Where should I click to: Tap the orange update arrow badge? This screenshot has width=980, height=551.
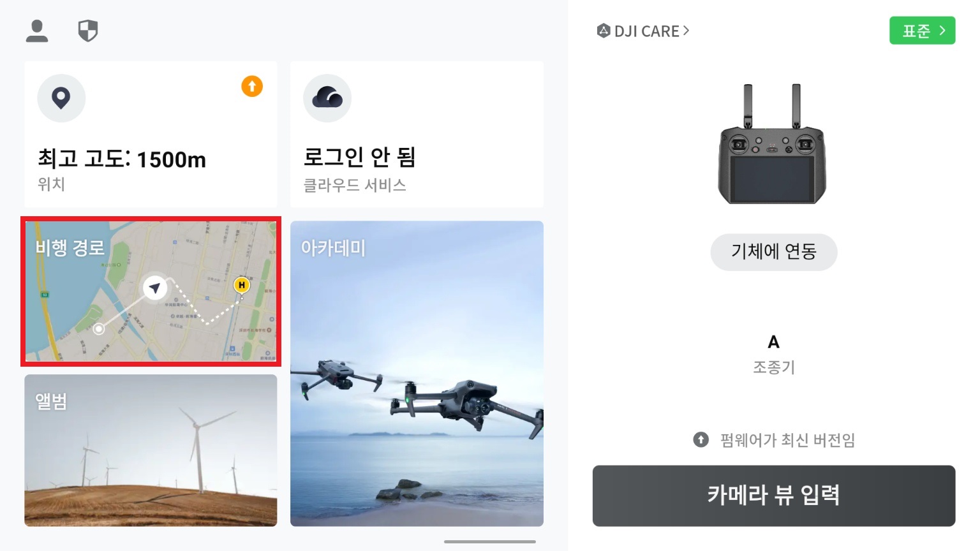coord(252,86)
